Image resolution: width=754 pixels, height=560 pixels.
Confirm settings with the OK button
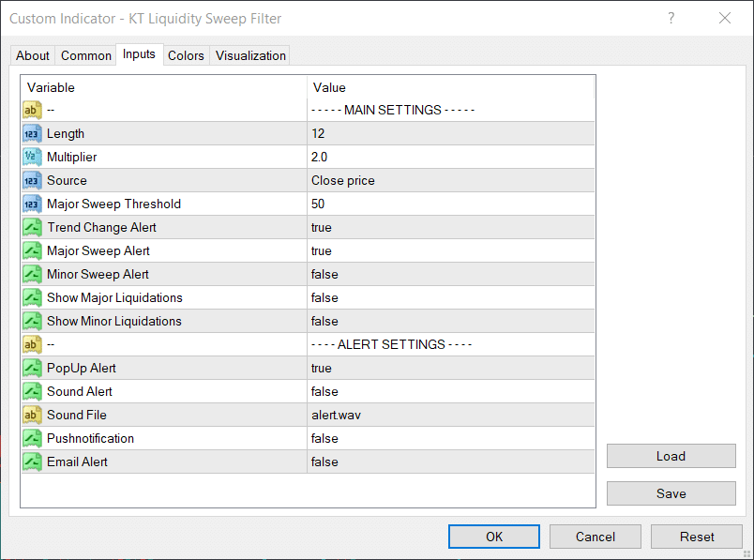pyautogui.click(x=494, y=537)
